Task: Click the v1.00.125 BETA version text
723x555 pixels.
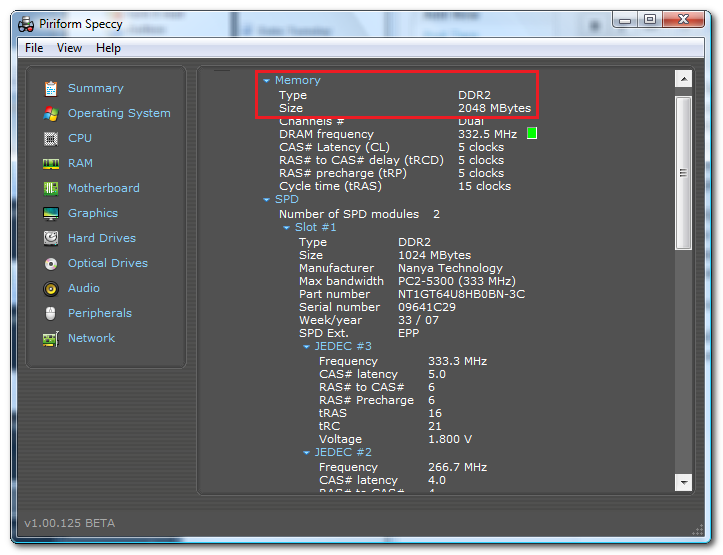Action: [70, 523]
